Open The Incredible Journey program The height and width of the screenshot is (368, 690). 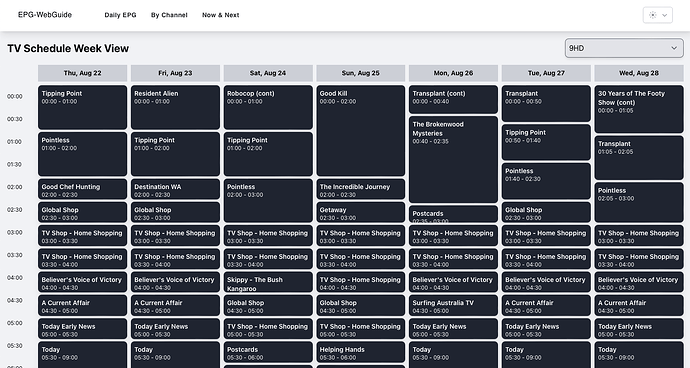click(x=360, y=189)
